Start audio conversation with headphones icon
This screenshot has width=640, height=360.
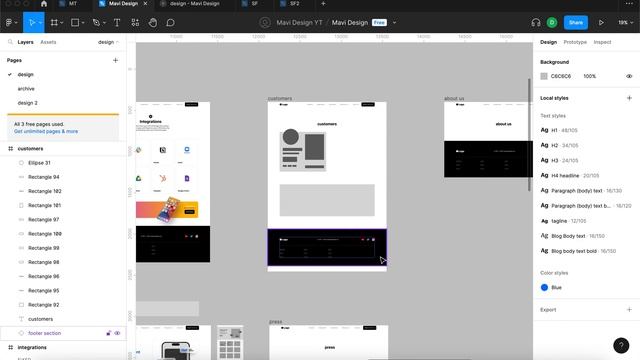[x=536, y=23]
